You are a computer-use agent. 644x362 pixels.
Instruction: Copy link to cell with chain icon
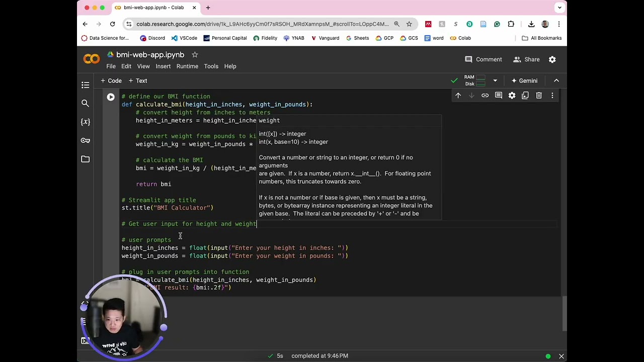[x=485, y=96]
